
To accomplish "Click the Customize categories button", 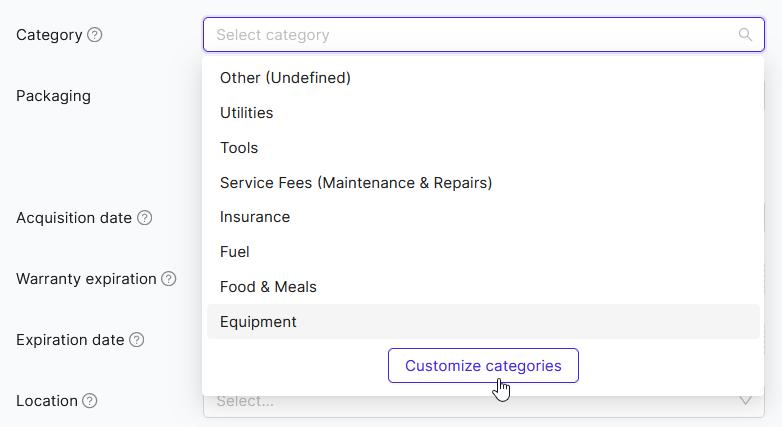I will click(483, 366).
